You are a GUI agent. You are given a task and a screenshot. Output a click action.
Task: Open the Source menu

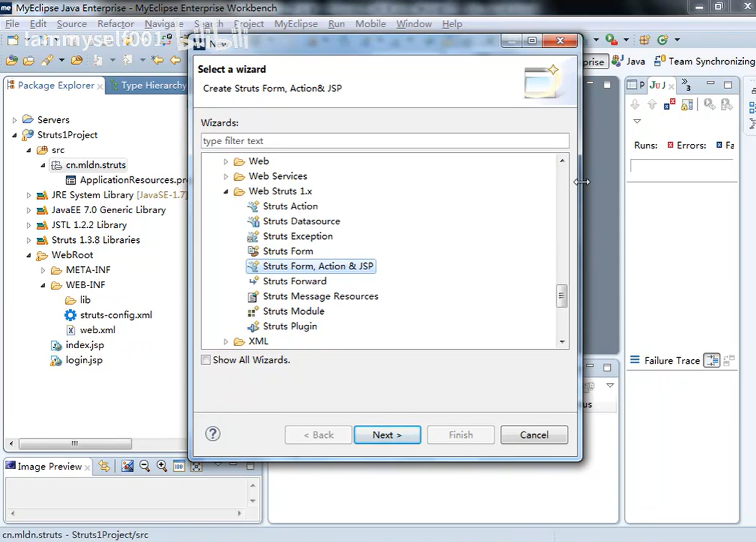pyautogui.click(x=72, y=24)
